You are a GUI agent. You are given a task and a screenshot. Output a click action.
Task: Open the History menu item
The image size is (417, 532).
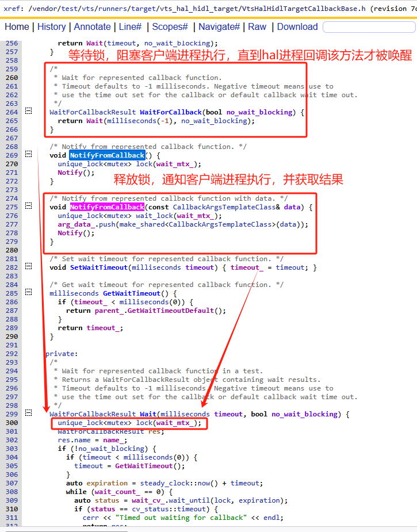[52, 27]
